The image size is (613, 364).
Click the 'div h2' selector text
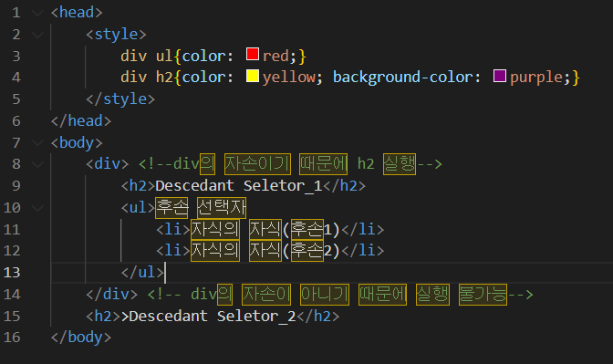pos(147,78)
